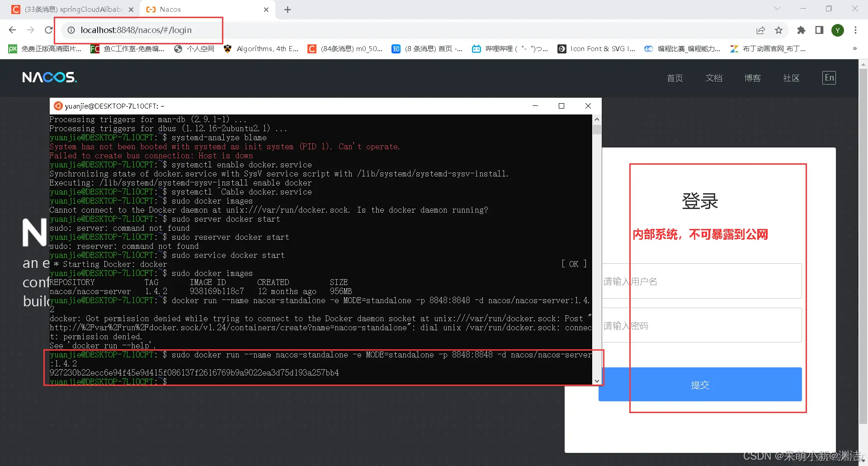
Task: Open the 知乎 首页 bookmark
Action: (427, 49)
